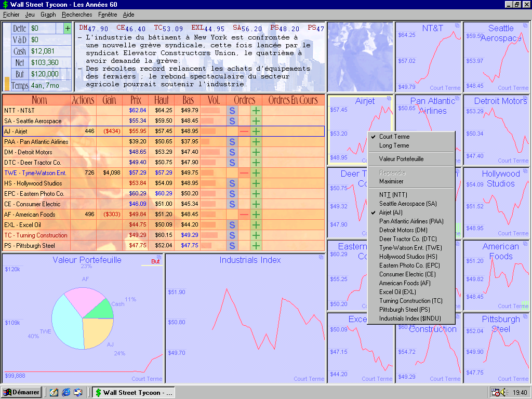Click the Vol. column header
This screenshot has height=399, width=532.
[x=214, y=100]
